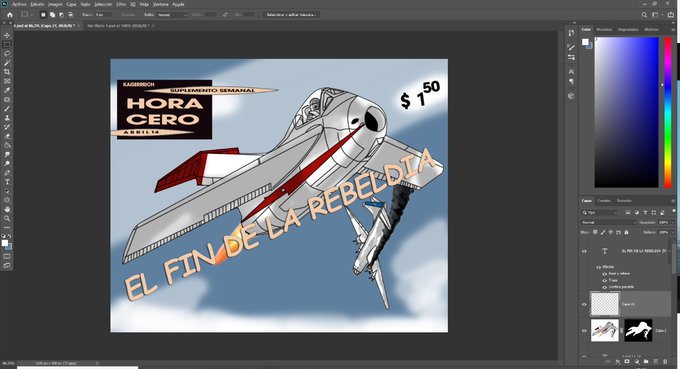Select the Capa 2 layer mask thumbnail
Image resolution: width=680 pixels, height=369 pixels.
pyautogui.click(x=638, y=330)
